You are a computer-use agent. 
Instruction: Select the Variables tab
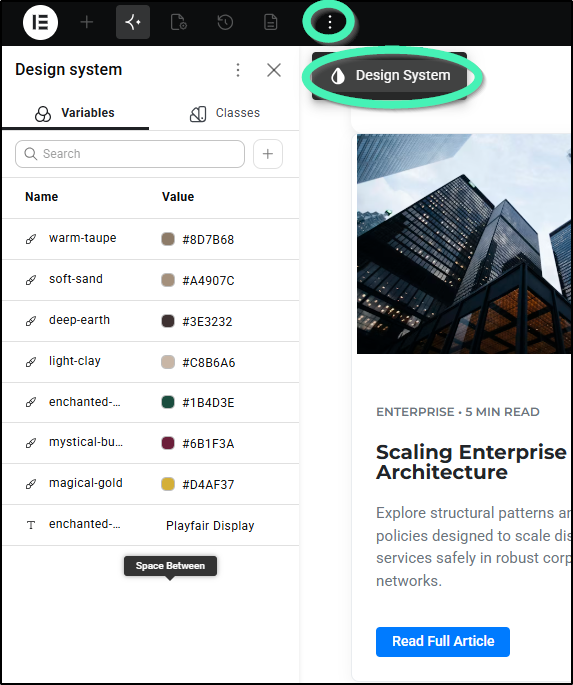[x=75, y=113]
